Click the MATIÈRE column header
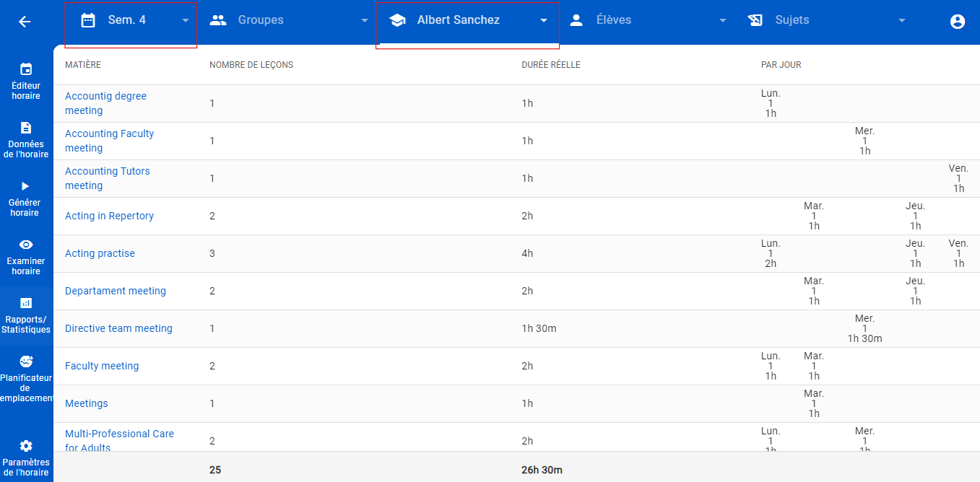Image resolution: width=980 pixels, height=482 pixels. point(83,65)
